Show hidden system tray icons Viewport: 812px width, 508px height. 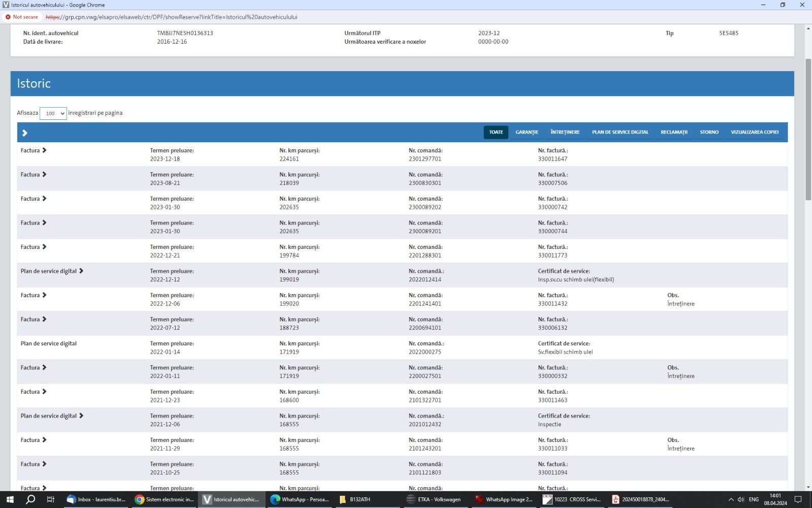[731, 499]
